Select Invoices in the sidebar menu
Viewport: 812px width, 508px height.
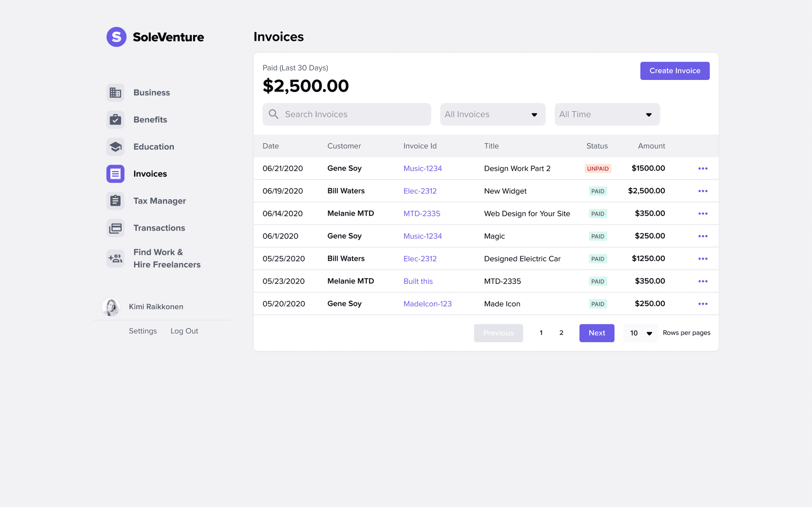pos(150,174)
